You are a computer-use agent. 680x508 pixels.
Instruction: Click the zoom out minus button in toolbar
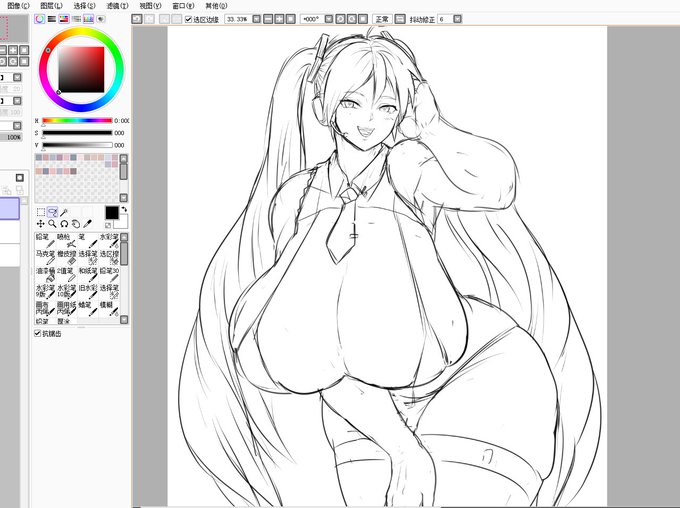click(268, 19)
